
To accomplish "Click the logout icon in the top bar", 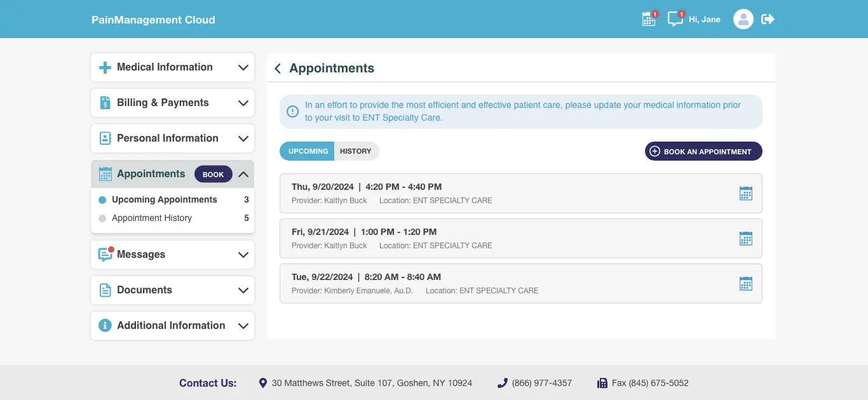I will (768, 19).
